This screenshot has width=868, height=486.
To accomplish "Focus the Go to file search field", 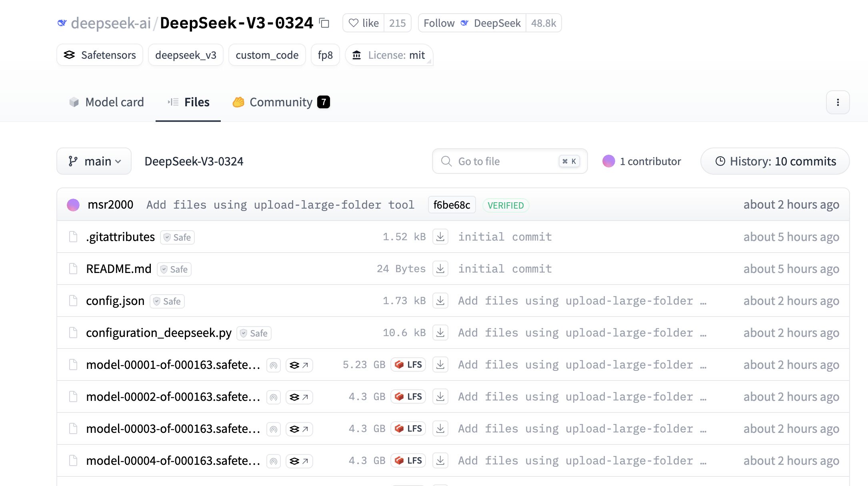I will (510, 161).
